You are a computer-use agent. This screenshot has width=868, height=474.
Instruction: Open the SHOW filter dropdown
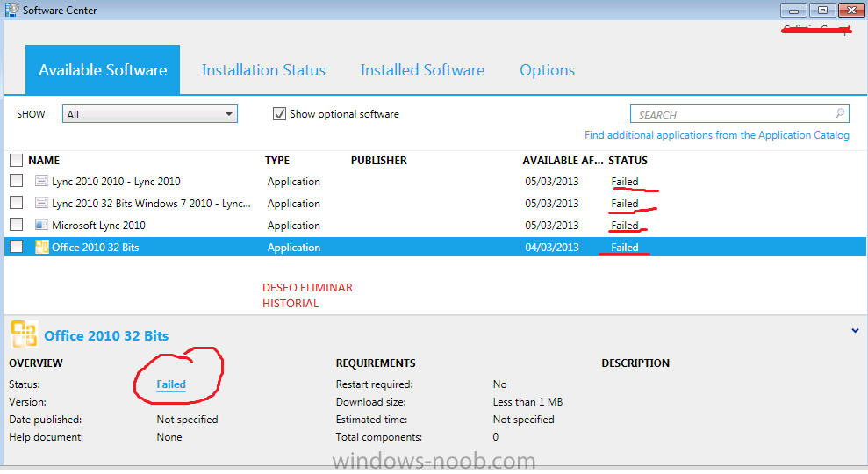pos(149,114)
